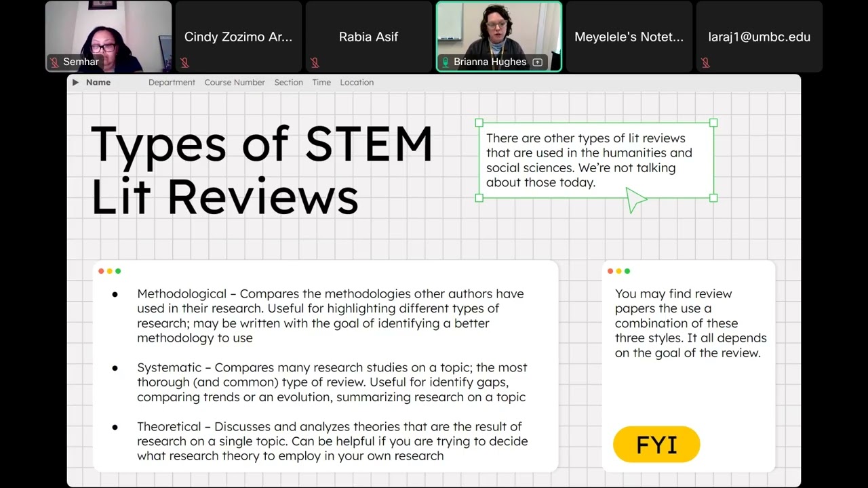
Task: Select Semhar's video thumbnail
Action: [108, 37]
